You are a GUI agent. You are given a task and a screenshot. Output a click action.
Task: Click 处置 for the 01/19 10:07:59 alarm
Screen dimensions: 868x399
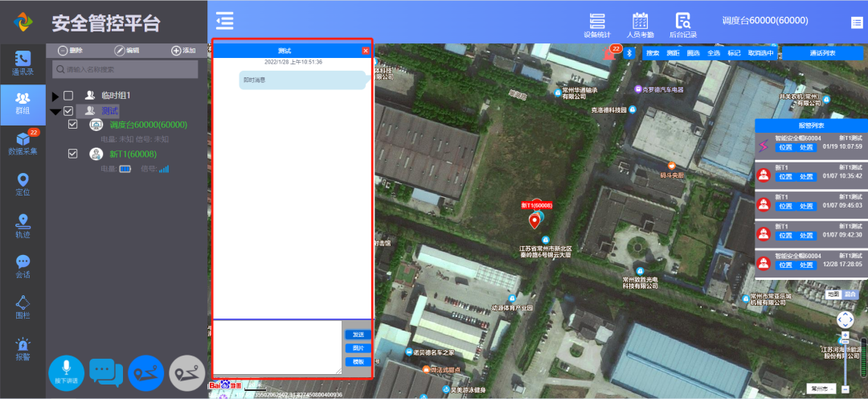pos(806,147)
